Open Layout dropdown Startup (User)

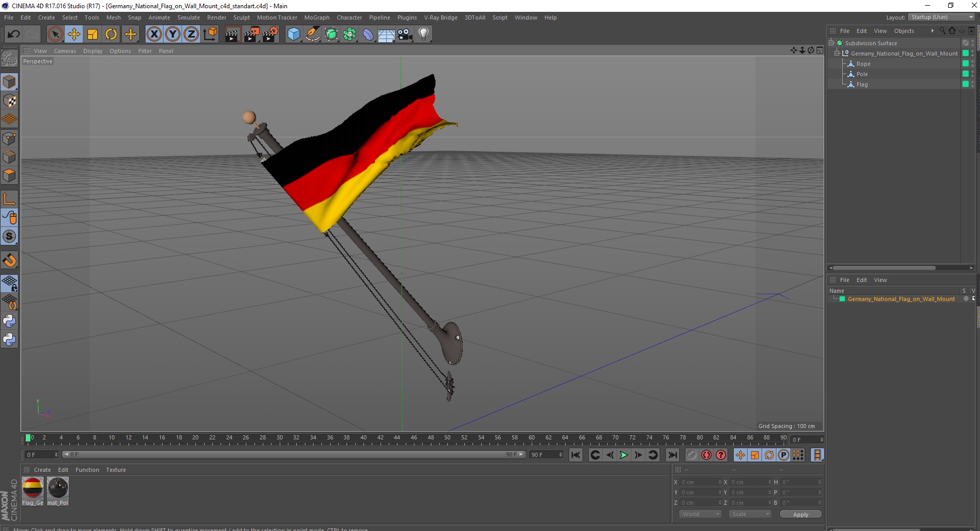pyautogui.click(x=941, y=17)
